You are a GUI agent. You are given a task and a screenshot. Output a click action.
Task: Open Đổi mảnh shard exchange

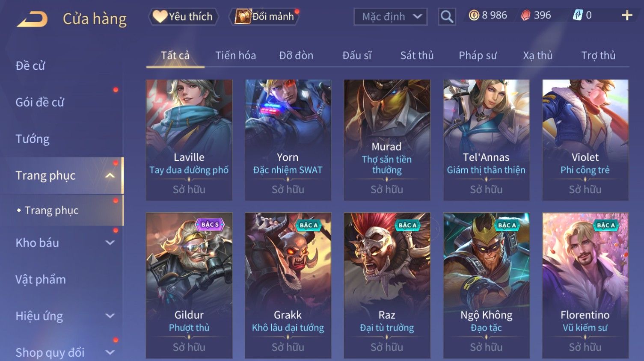pyautogui.click(x=265, y=17)
